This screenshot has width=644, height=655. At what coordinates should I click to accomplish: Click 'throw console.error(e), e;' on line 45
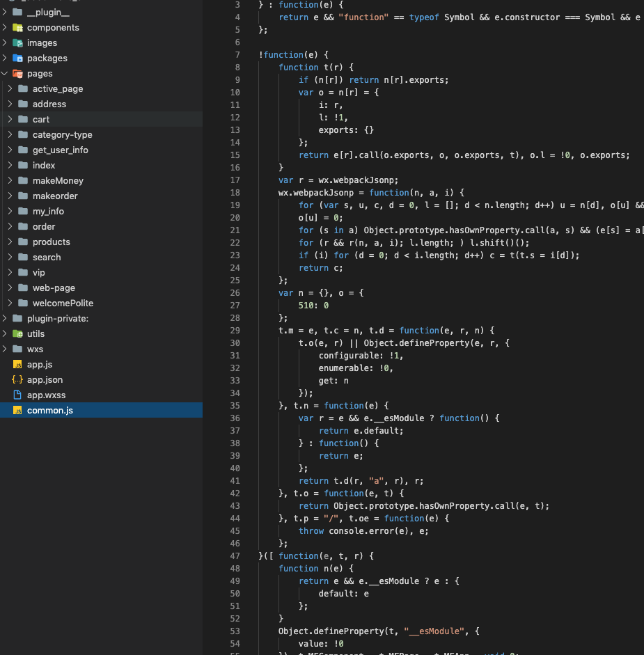(x=363, y=531)
